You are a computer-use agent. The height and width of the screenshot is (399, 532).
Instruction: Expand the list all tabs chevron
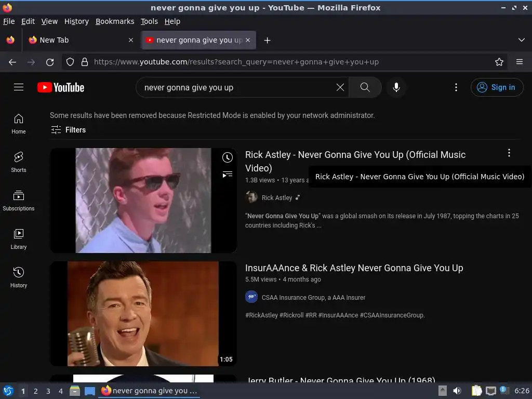522,40
